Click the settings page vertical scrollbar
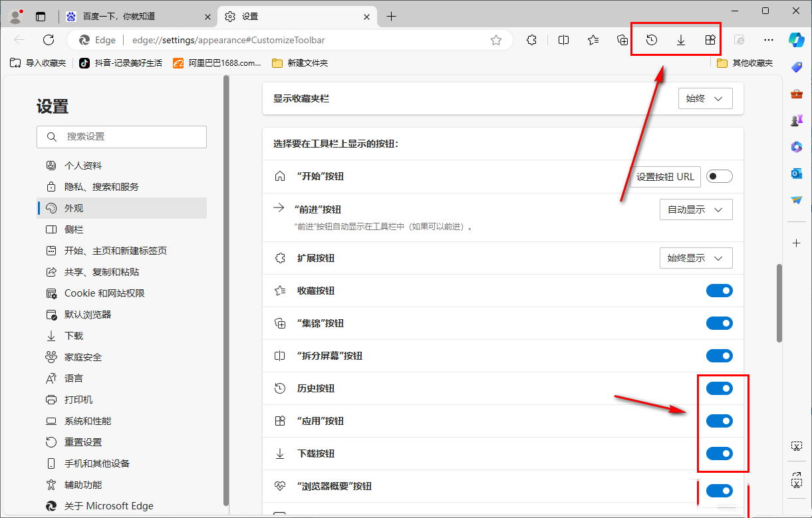The width and height of the screenshot is (812, 518). coord(779,303)
